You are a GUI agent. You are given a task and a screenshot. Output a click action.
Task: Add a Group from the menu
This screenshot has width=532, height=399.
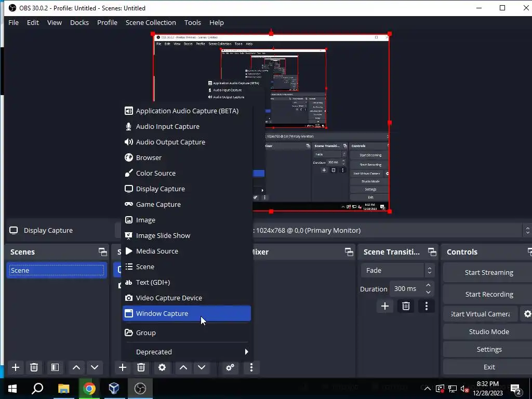click(x=187, y=333)
